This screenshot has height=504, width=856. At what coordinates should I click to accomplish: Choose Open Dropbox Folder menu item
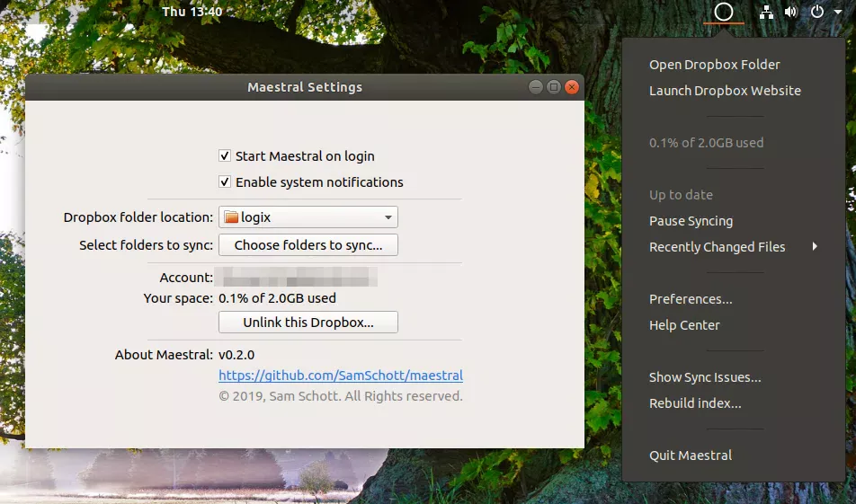coord(714,65)
